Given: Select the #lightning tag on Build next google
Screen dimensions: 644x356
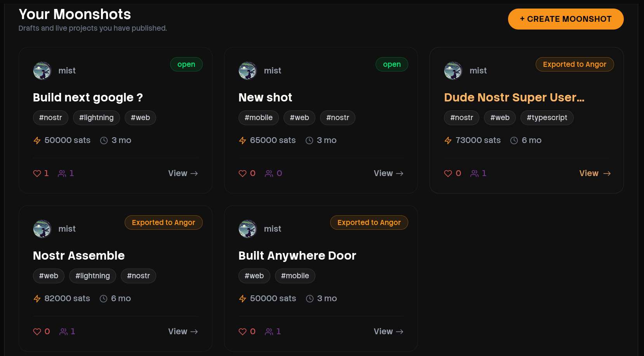Looking at the screenshot, I should (x=96, y=118).
